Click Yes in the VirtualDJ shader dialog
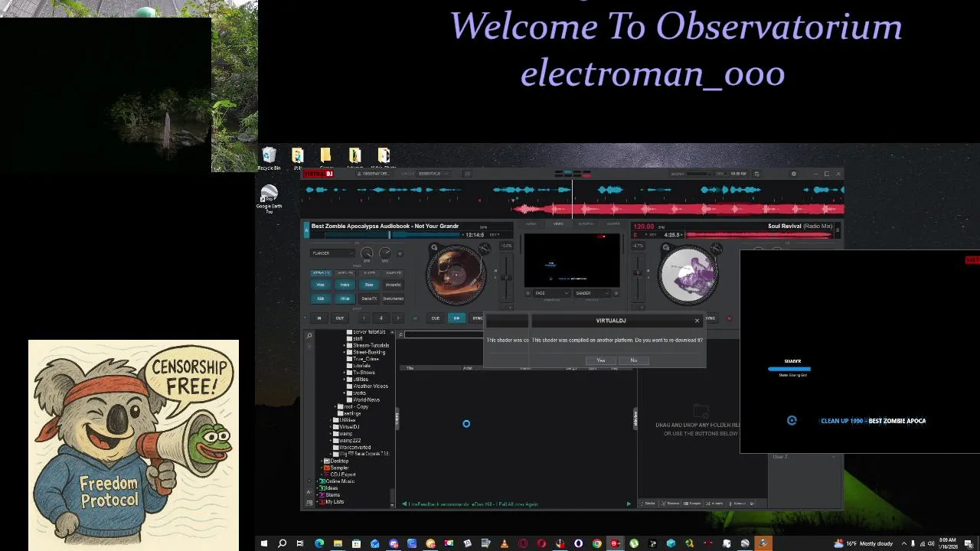980x551 pixels. pyautogui.click(x=601, y=360)
